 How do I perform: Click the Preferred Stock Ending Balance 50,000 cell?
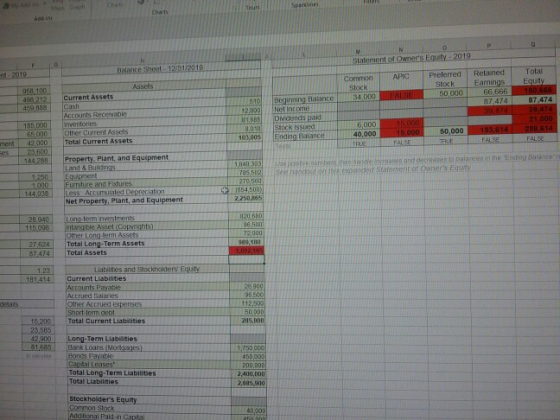445,131
